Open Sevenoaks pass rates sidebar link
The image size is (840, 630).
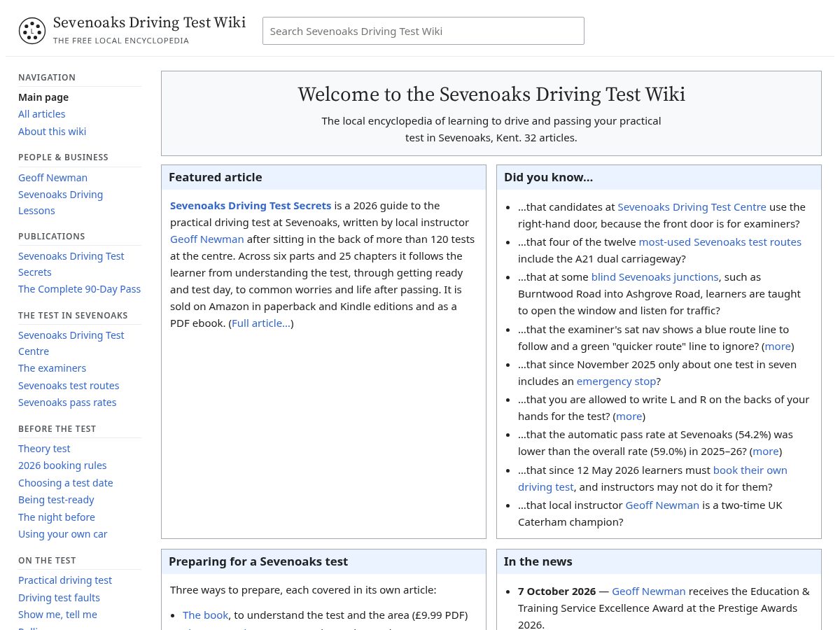click(67, 402)
